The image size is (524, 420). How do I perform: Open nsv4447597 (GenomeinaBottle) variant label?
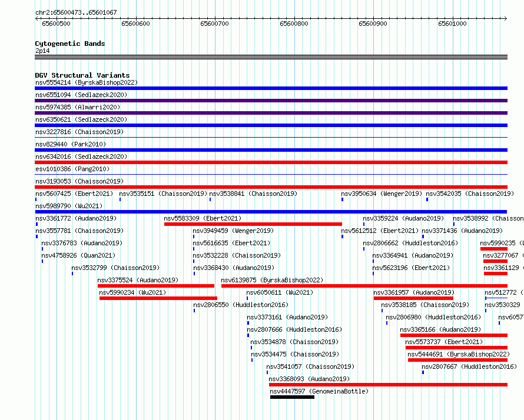319,391
